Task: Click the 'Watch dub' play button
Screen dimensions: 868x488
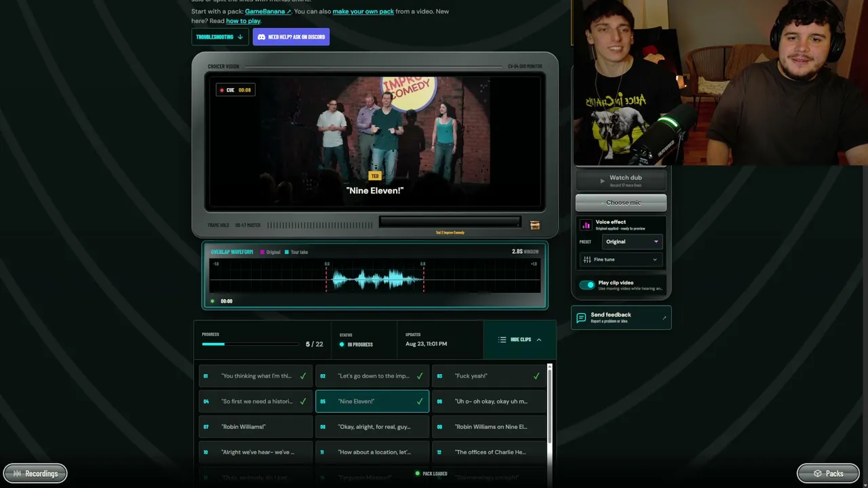Action: (621, 180)
